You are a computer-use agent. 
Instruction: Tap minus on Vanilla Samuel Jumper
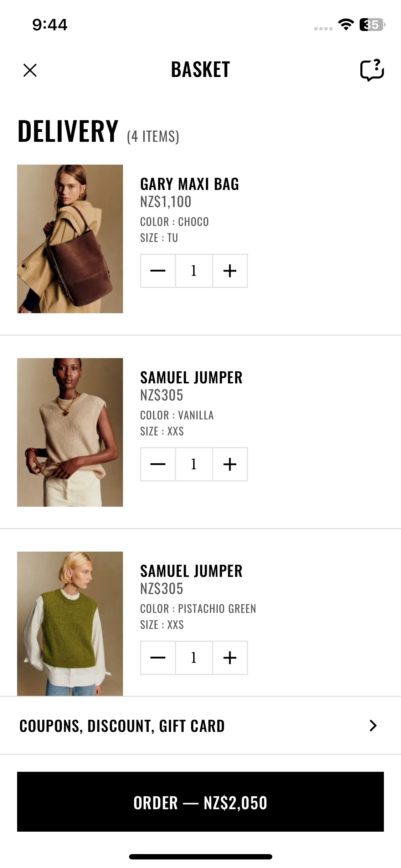click(x=158, y=464)
